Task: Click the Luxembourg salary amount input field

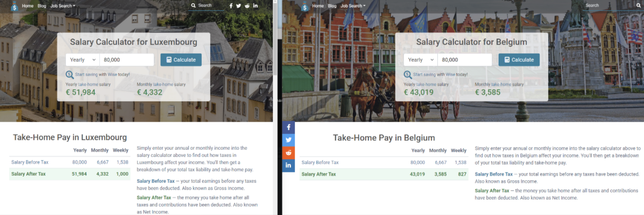Action: coord(127,60)
